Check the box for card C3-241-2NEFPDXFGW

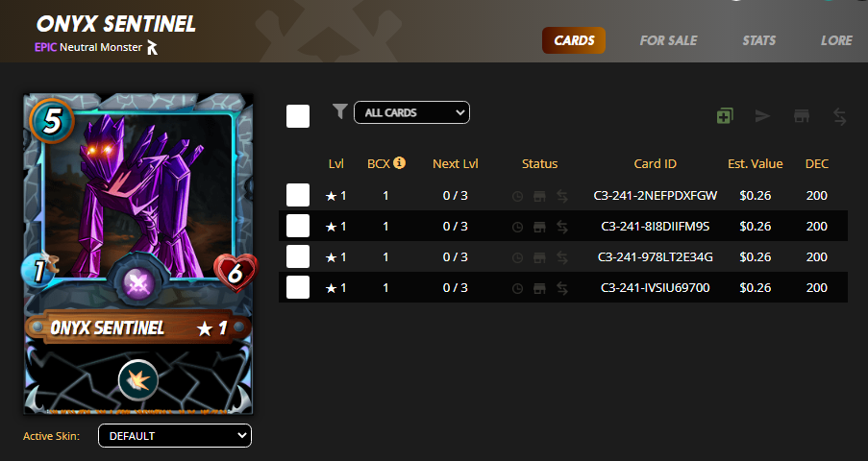298,195
